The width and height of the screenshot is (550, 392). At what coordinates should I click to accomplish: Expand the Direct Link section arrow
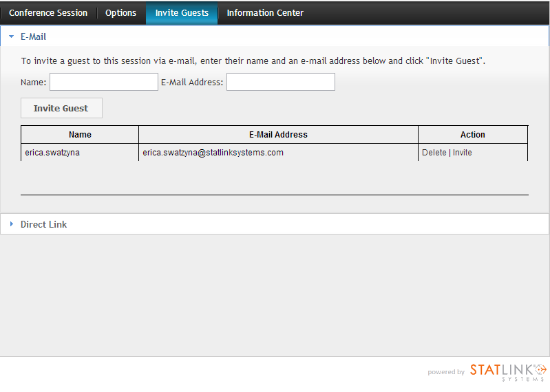click(x=12, y=224)
